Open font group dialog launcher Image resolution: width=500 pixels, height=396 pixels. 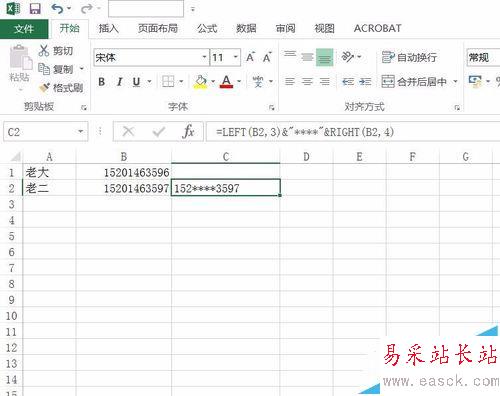coord(272,107)
